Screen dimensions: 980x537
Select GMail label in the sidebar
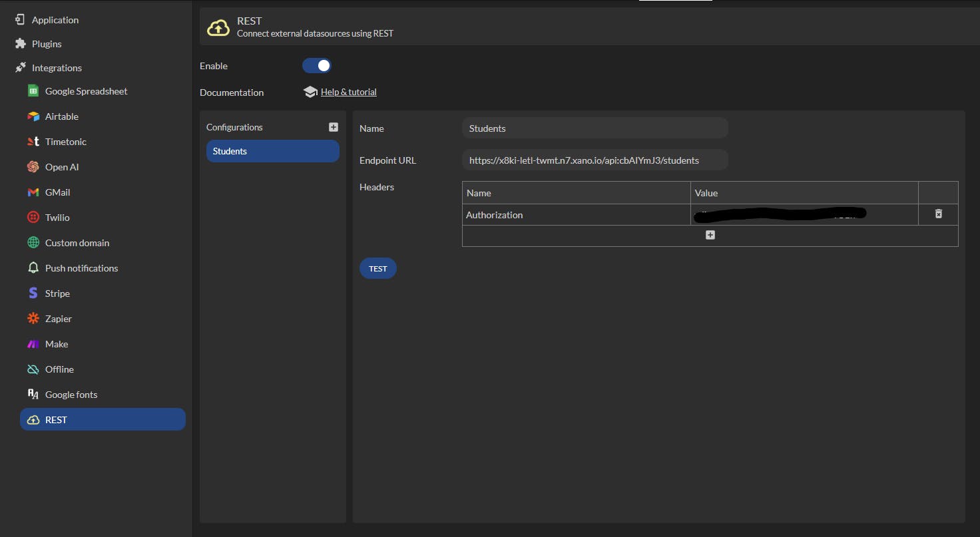click(57, 192)
